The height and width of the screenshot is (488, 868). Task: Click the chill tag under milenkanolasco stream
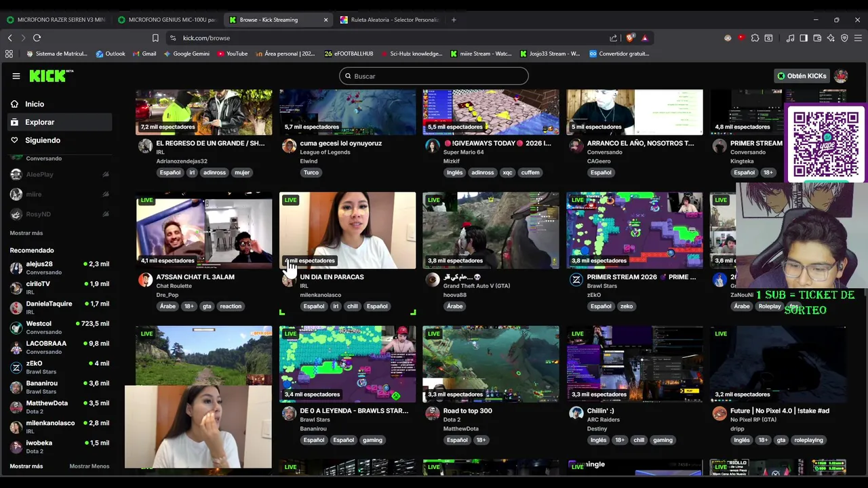pos(353,306)
